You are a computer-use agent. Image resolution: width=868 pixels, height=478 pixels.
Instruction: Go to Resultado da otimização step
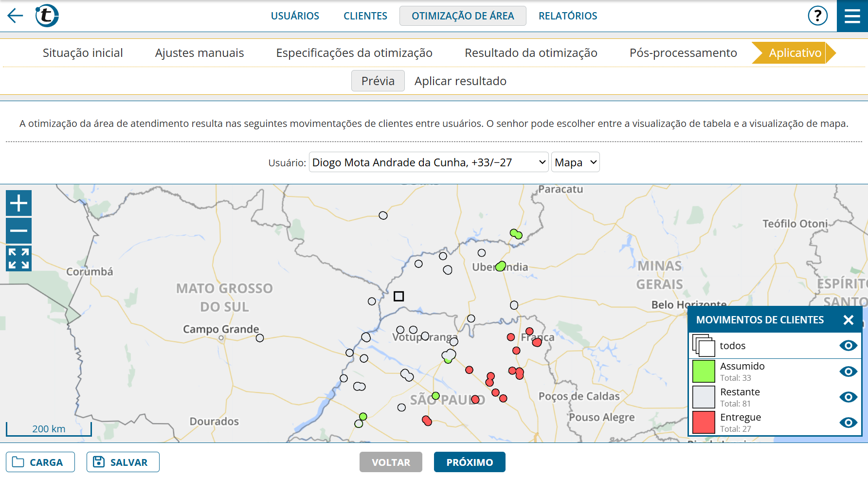531,53
